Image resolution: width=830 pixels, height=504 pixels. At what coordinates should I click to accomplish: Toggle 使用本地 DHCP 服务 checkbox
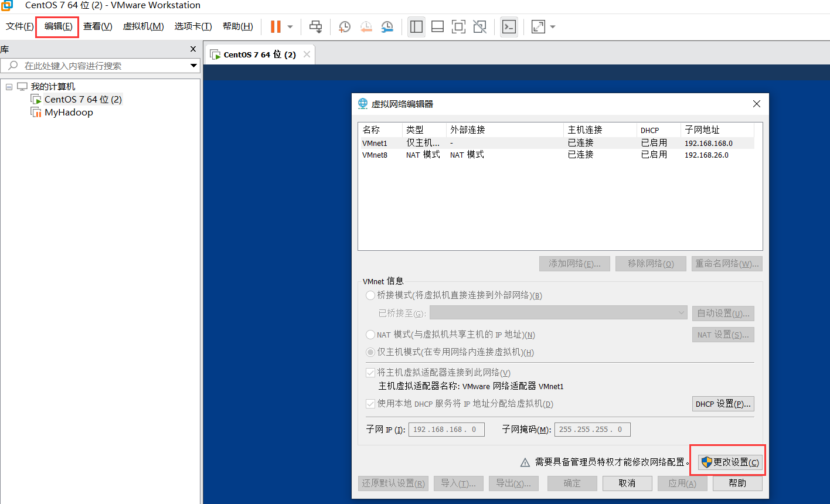point(370,404)
